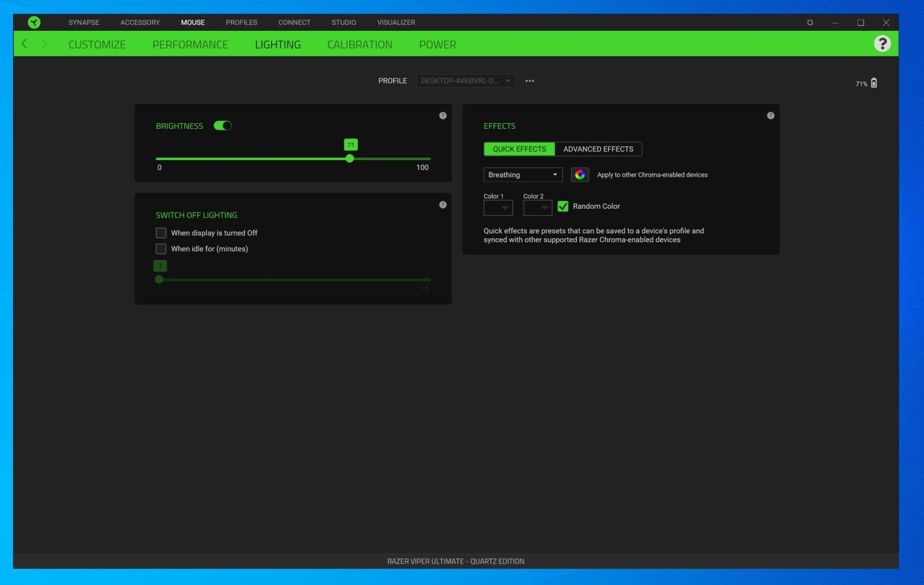The image size is (924, 585).
Task: Select the MOUSE tab
Action: pyautogui.click(x=193, y=23)
